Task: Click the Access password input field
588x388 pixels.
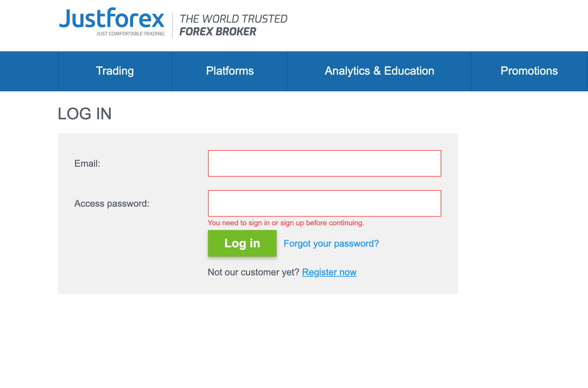Action: click(x=324, y=203)
